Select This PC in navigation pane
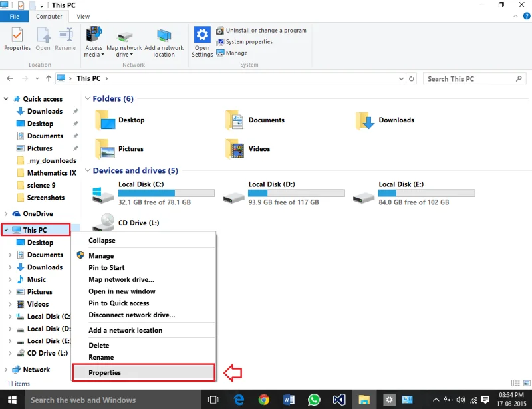The width and height of the screenshot is (532, 409). click(x=36, y=230)
